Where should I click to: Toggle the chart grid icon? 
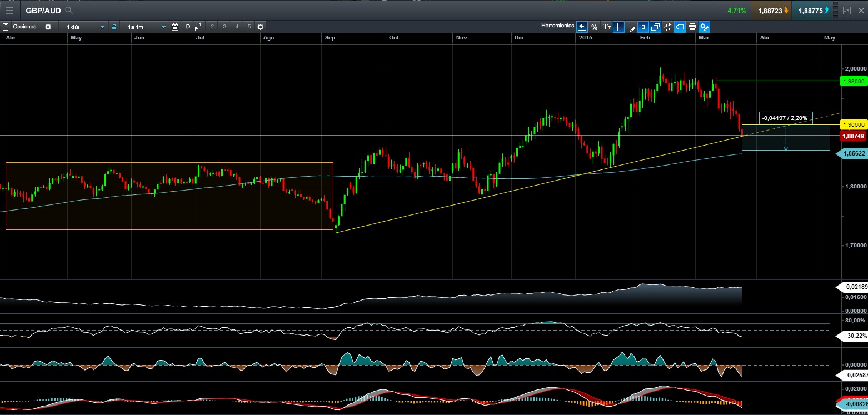(x=618, y=27)
